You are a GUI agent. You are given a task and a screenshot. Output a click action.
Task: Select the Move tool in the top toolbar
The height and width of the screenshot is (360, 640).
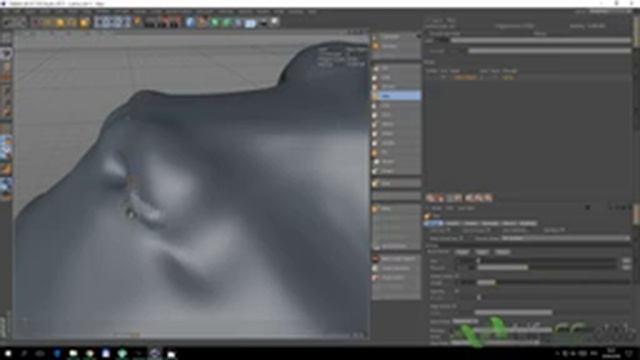[x=48, y=22]
